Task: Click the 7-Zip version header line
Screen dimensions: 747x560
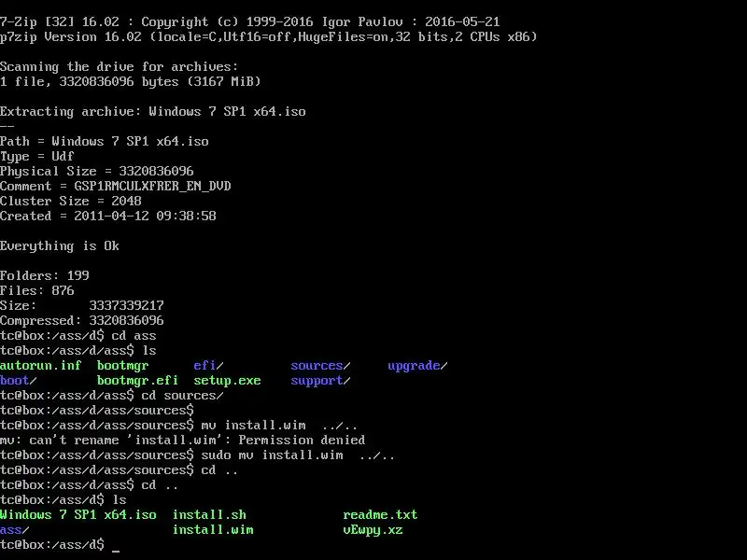Action: tap(249, 21)
